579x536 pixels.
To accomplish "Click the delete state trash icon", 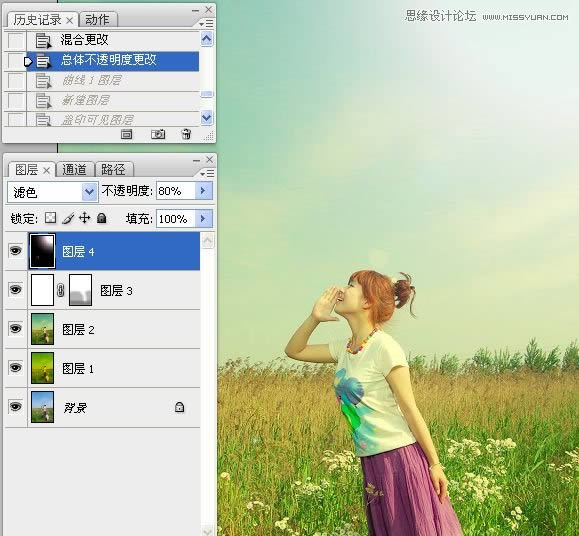I will (x=186, y=134).
